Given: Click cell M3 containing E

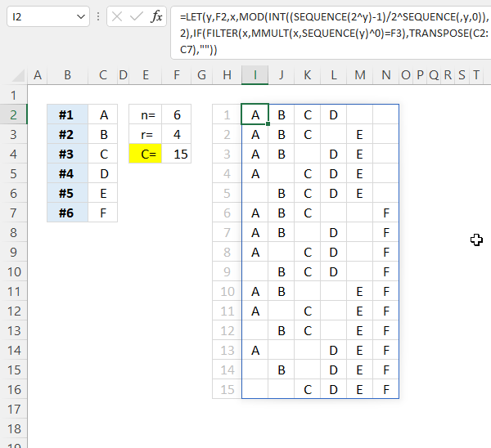Looking at the screenshot, I should pos(359,135).
